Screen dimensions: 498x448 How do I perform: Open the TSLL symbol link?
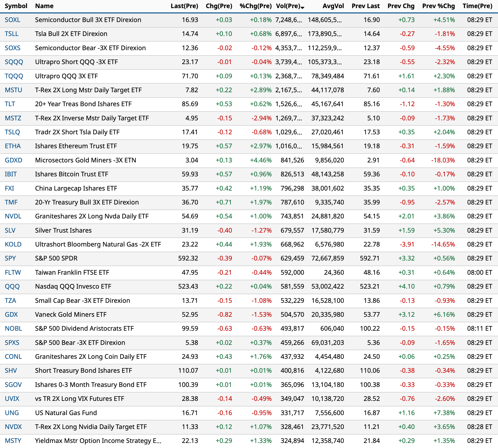point(12,34)
